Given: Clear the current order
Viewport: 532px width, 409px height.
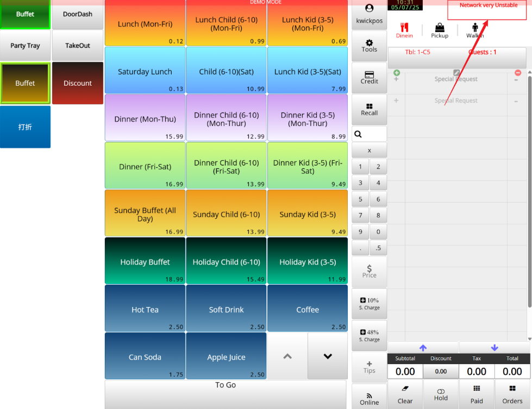Looking at the screenshot, I should 405,395.
